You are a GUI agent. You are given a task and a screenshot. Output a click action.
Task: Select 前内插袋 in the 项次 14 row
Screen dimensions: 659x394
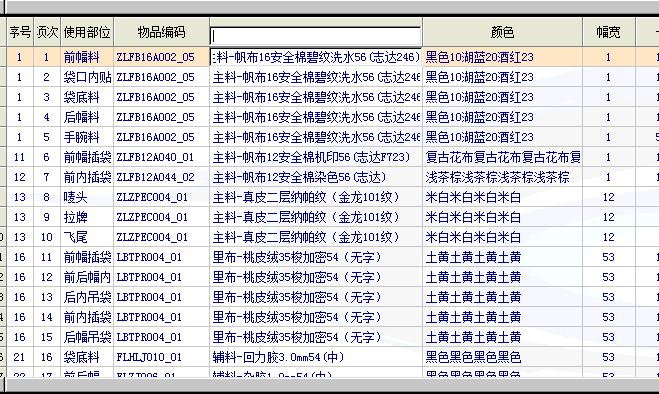click(x=87, y=317)
